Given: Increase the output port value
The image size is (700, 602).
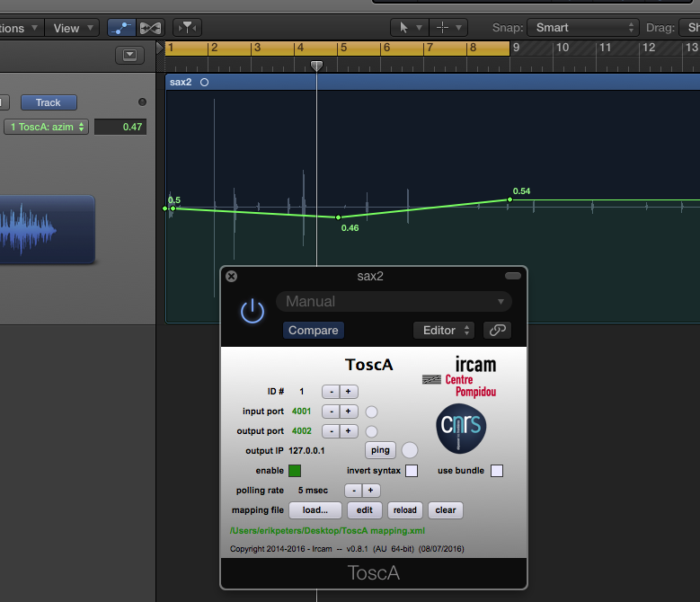Looking at the screenshot, I should click(x=349, y=431).
